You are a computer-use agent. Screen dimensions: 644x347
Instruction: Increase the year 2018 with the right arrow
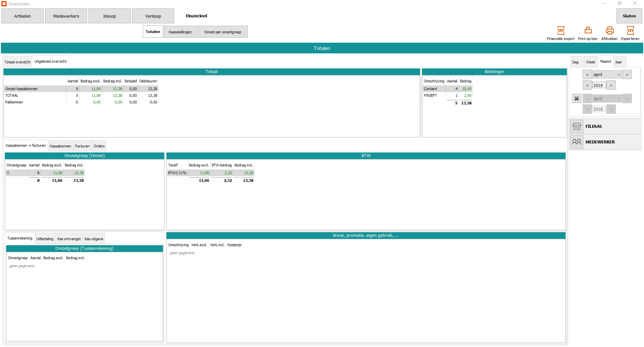611,86
